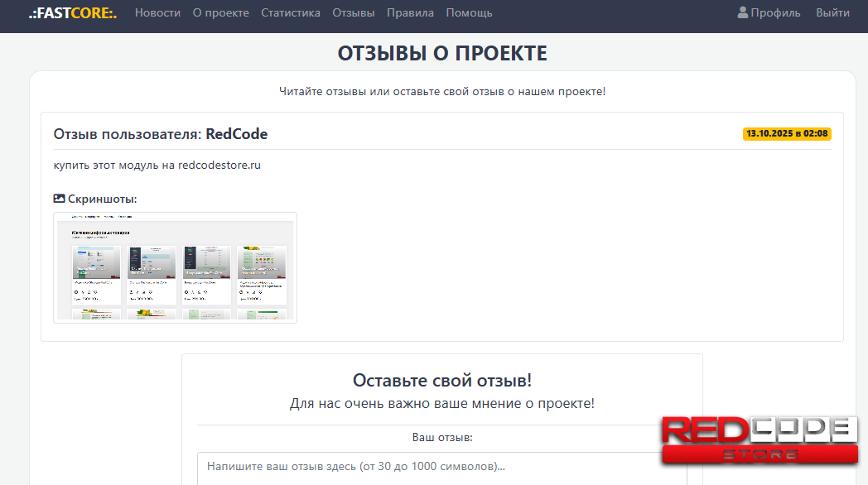Screen dimensions: 868x485
Task: Open the attached screenshot thumbnail
Action: point(175,267)
